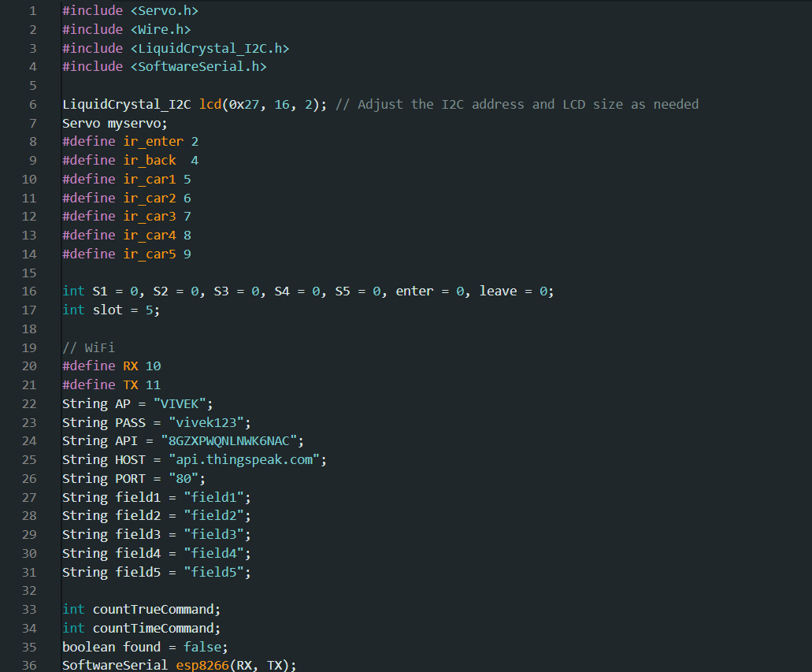Click the RX macro on line 20
This screenshot has width=812, height=672.
(131, 366)
